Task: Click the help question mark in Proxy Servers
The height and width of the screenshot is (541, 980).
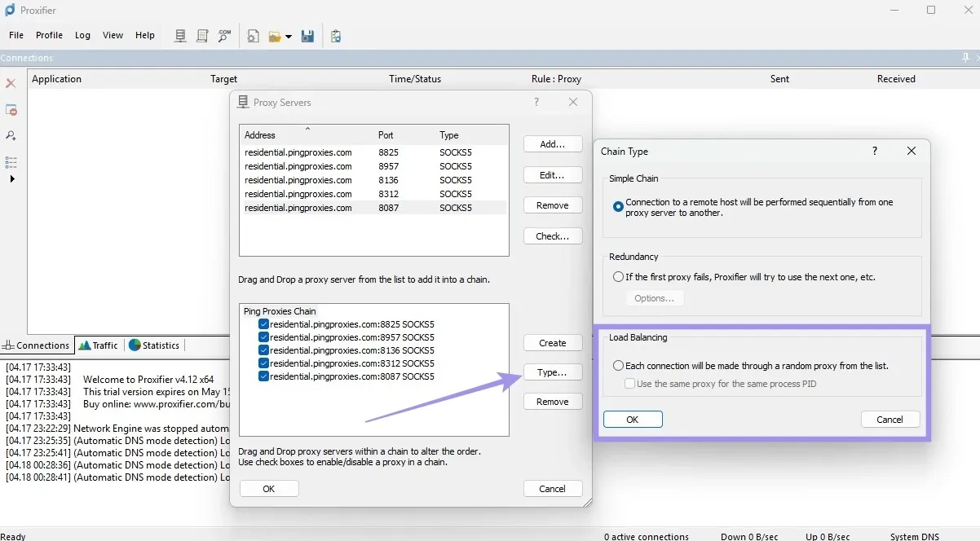Action: click(536, 102)
